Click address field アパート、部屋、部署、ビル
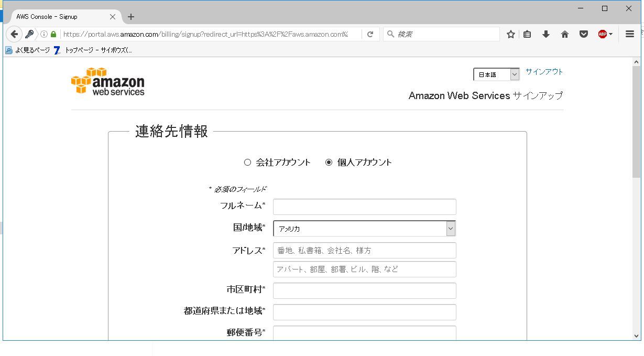Image resolution: width=644 pixels, height=356 pixels. (x=364, y=269)
